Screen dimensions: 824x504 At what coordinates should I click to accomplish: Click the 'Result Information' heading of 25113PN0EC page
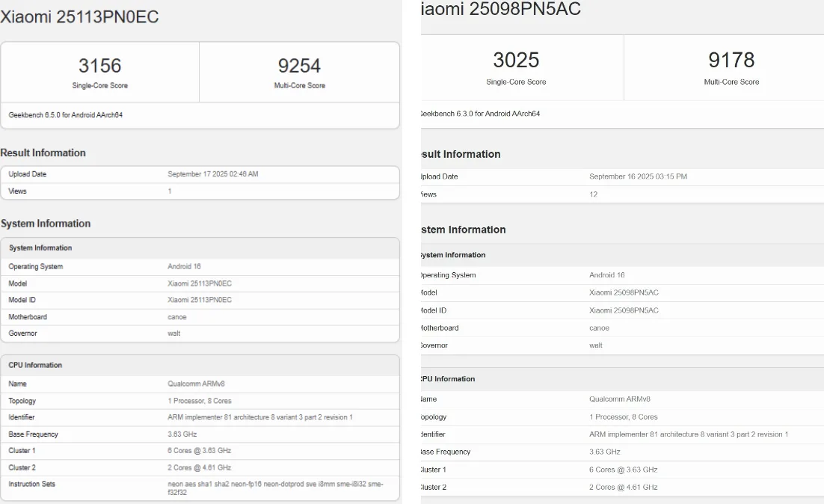tap(43, 153)
